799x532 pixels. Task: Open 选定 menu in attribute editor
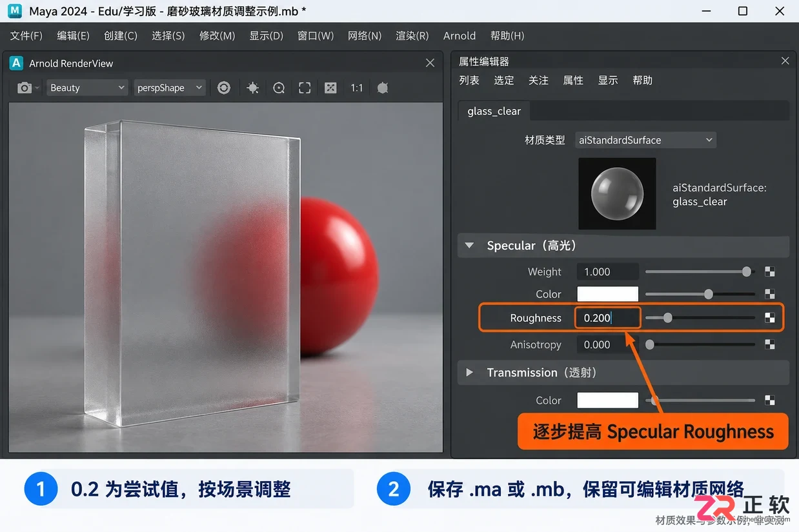(504, 80)
